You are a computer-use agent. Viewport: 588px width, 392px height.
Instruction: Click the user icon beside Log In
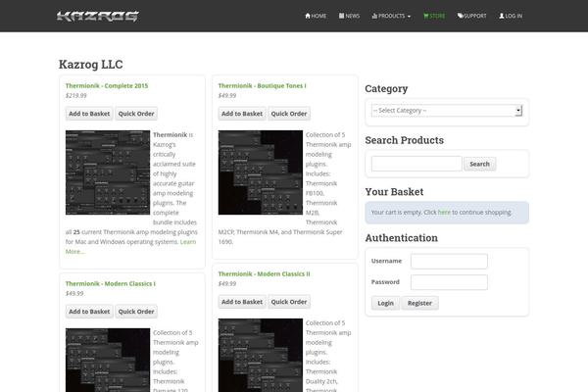tap(502, 16)
